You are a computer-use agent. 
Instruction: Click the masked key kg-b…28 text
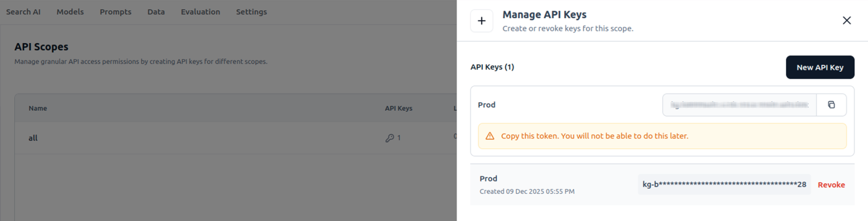pyautogui.click(x=724, y=184)
